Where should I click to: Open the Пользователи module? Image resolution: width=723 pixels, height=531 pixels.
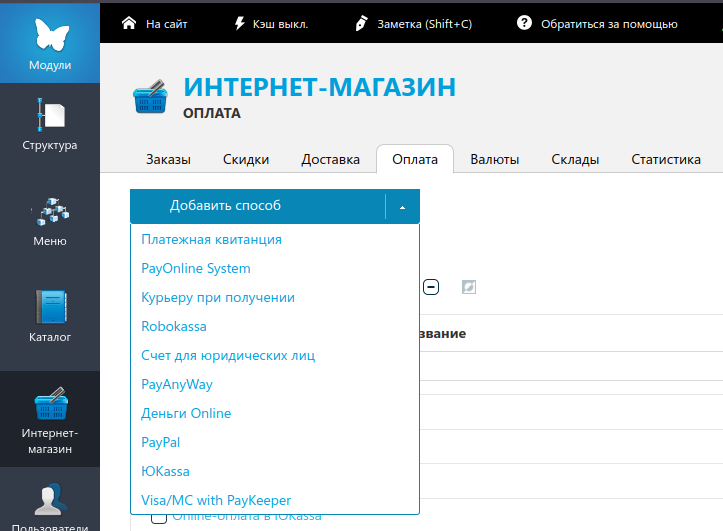[50, 507]
